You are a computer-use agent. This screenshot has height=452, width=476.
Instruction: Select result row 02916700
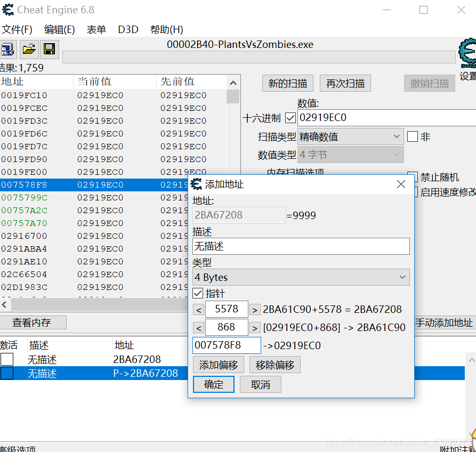click(x=94, y=236)
